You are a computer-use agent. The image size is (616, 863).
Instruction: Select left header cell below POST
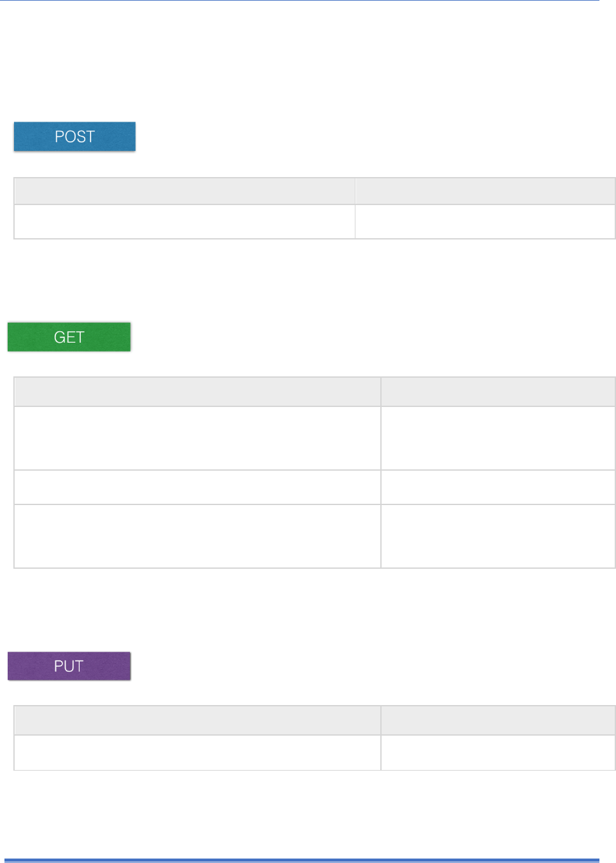click(x=184, y=191)
